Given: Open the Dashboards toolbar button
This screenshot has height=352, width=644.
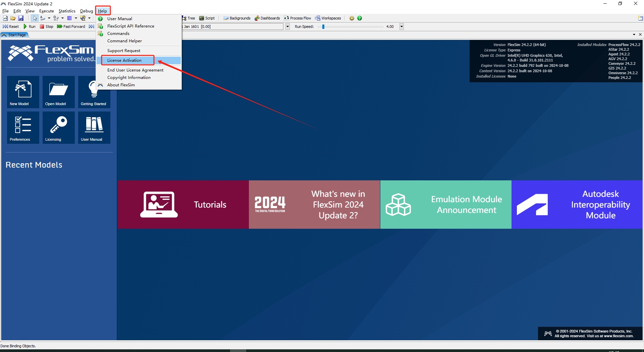Looking at the screenshot, I should point(267,18).
